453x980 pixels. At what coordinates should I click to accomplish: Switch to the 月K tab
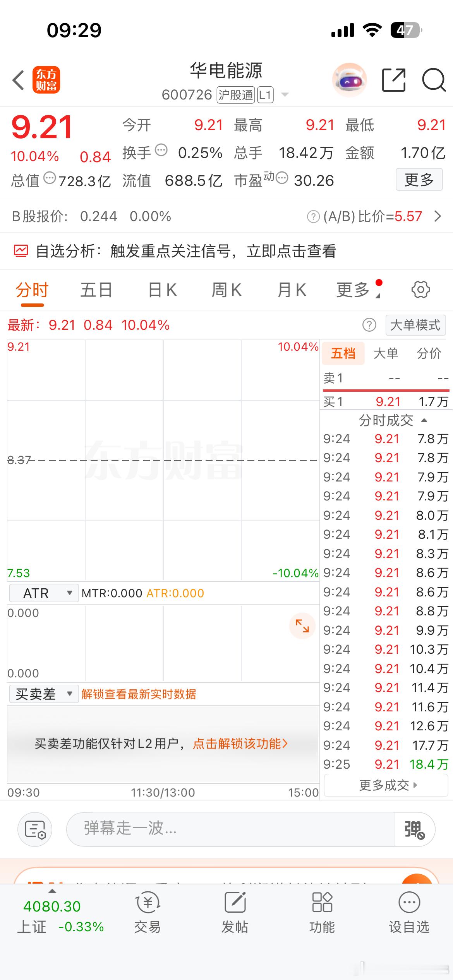point(292,290)
